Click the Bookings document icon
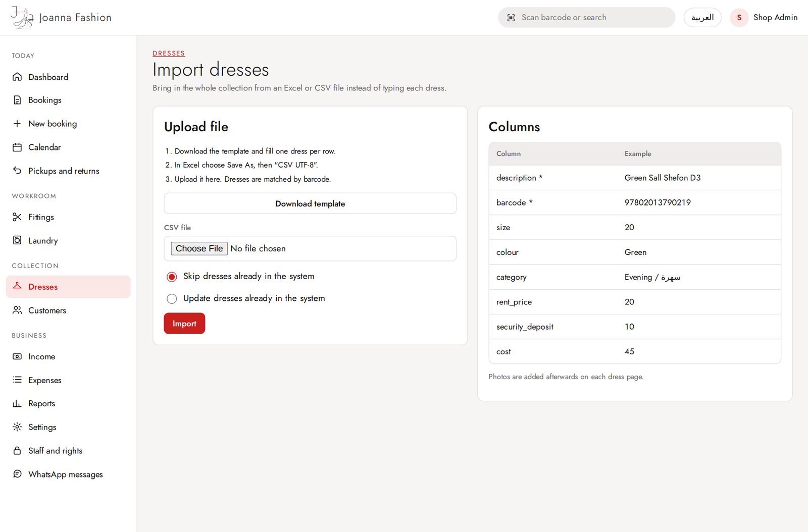This screenshot has width=808, height=532. point(17,100)
